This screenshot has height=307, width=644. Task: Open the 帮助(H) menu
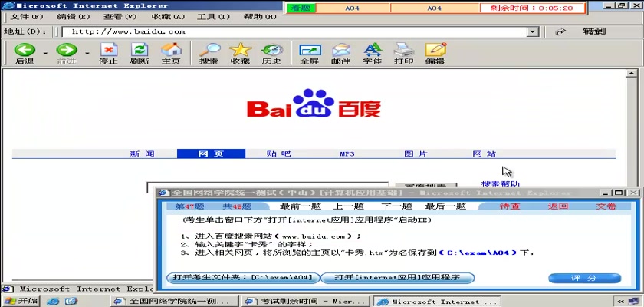[x=261, y=17]
